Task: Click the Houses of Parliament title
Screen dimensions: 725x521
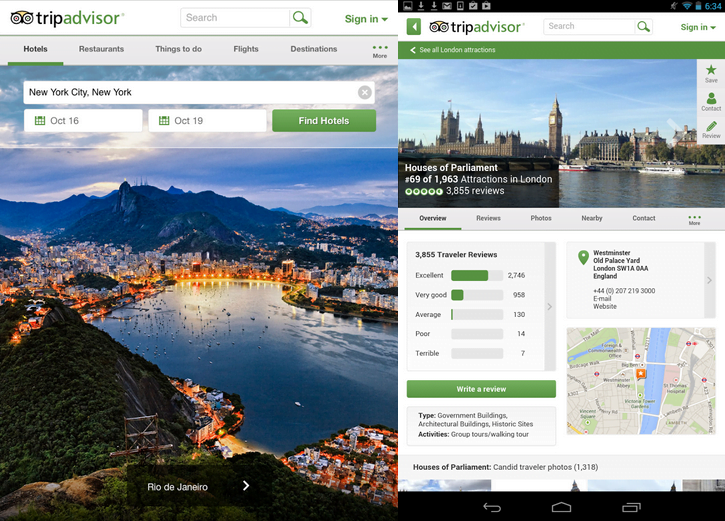Action: (x=451, y=168)
